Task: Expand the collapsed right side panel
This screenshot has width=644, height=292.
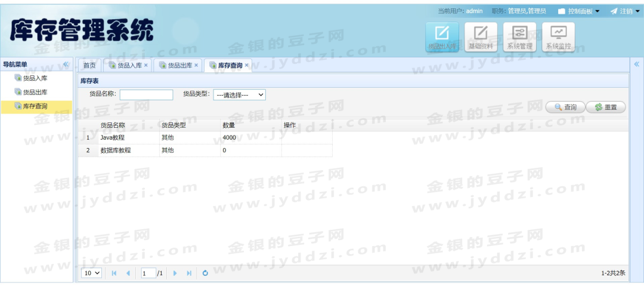Action: 637,64
